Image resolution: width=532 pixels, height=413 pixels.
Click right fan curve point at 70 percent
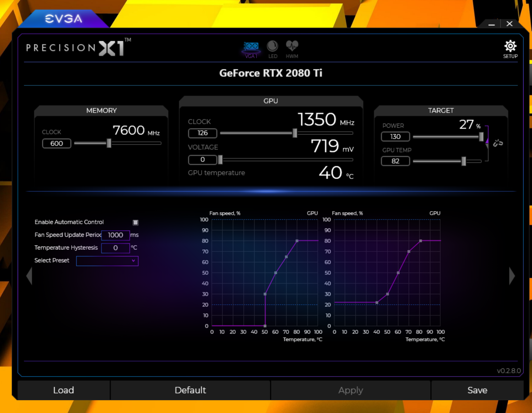click(409, 252)
